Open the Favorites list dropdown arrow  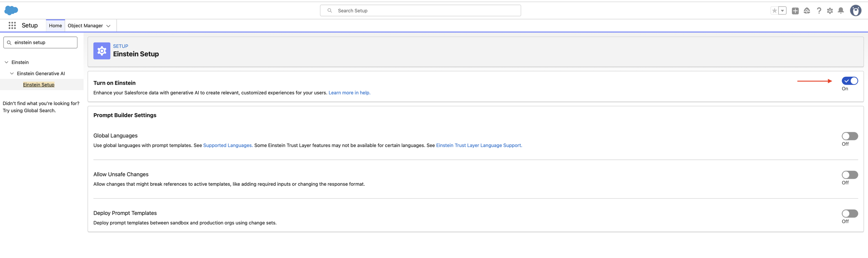pyautogui.click(x=782, y=11)
